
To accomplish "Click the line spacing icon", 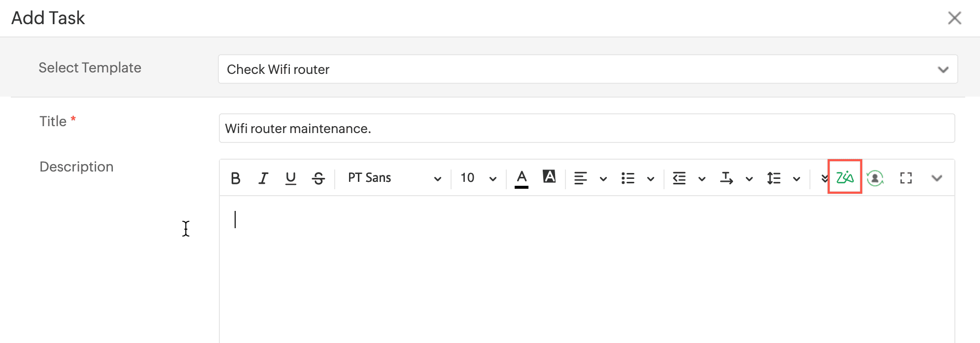I will point(774,178).
